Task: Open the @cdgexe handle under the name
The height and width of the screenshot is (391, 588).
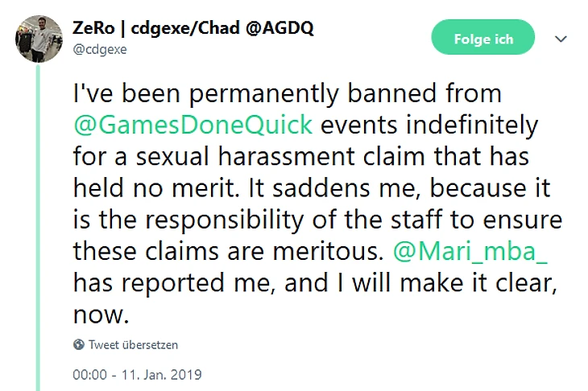Action: click(101, 48)
